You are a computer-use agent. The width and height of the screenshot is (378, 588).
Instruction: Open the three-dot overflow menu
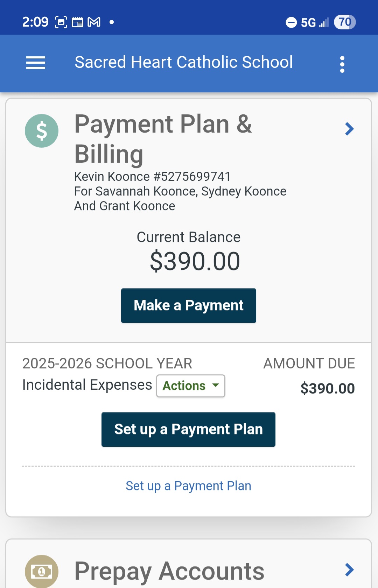click(342, 64)
